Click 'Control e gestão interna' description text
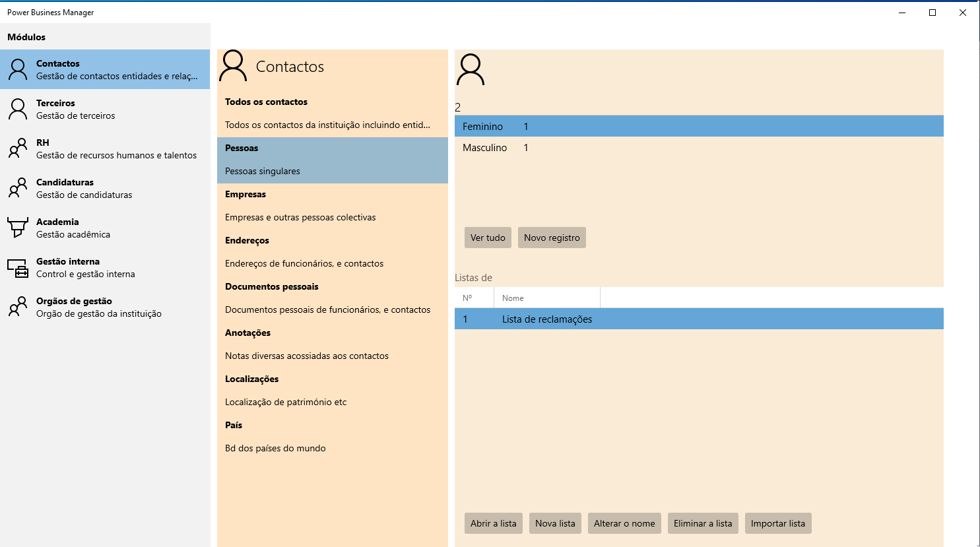Viewport: 980px width, 547px height. pyautogui.click(x=86, y=274)
